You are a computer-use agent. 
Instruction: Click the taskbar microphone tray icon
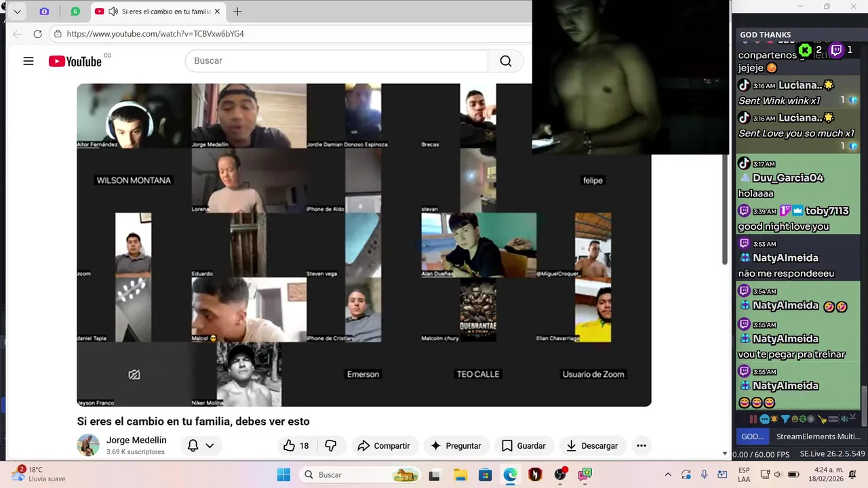(705, 474)
